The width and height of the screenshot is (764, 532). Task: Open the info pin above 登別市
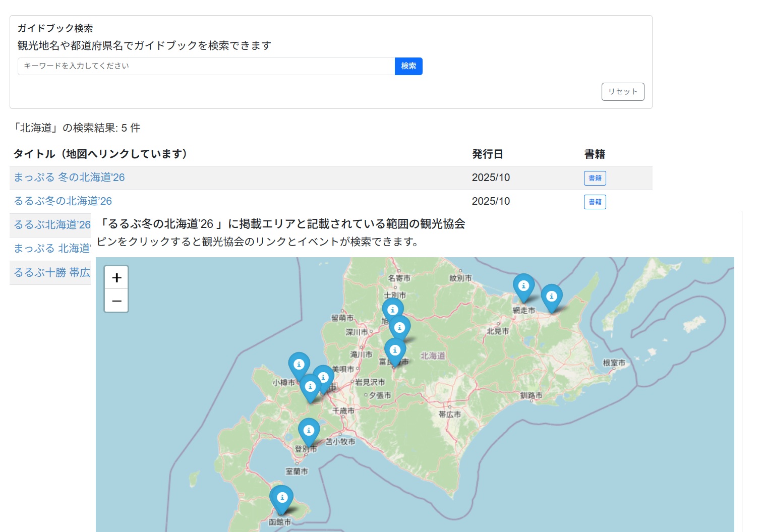309,431
